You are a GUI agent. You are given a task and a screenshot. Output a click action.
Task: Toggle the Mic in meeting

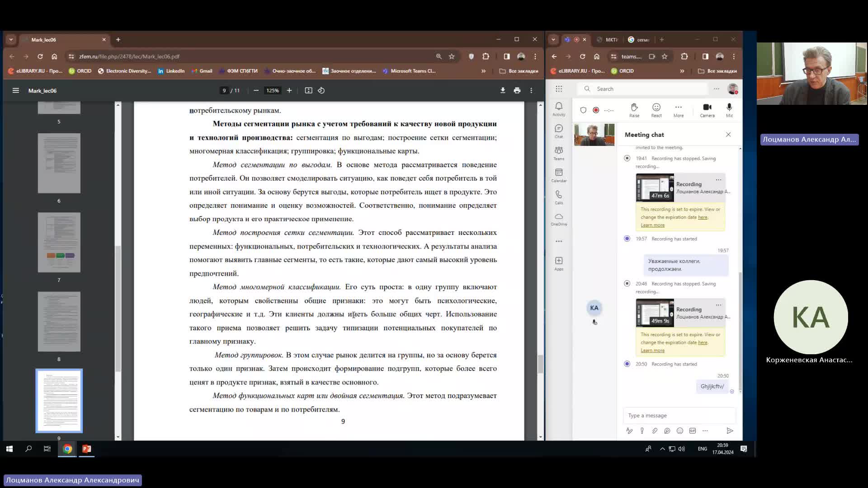pos(729,110)
